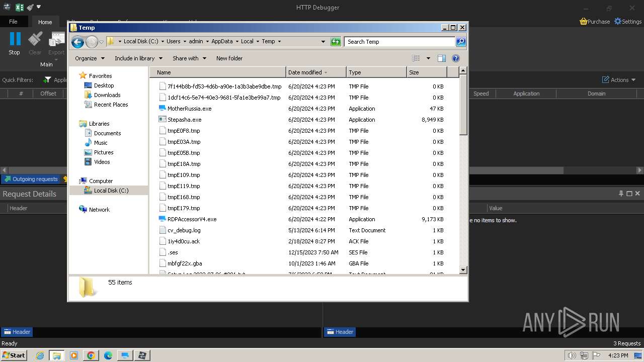Sort by the Name column header
644x362 pixels.
[x=218, y=72]
